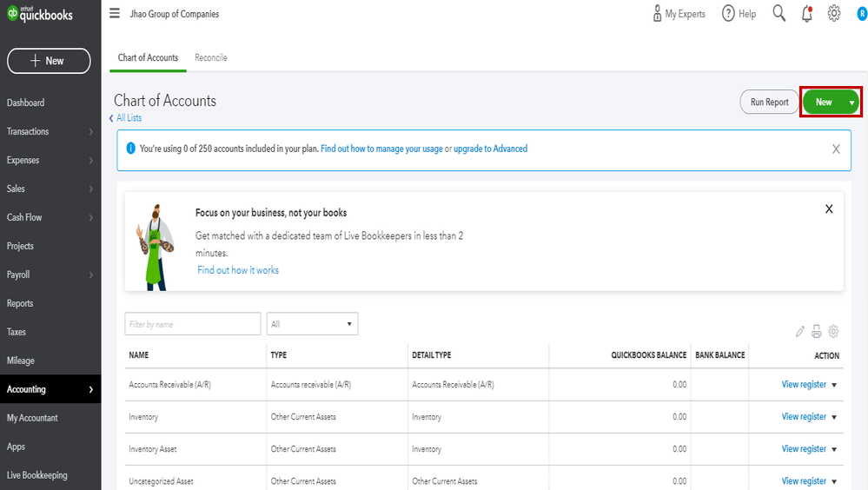Open the New button dropdown arrow
Image resolution: width=868 pixels, height=490 pixels.
pos(852,103)
